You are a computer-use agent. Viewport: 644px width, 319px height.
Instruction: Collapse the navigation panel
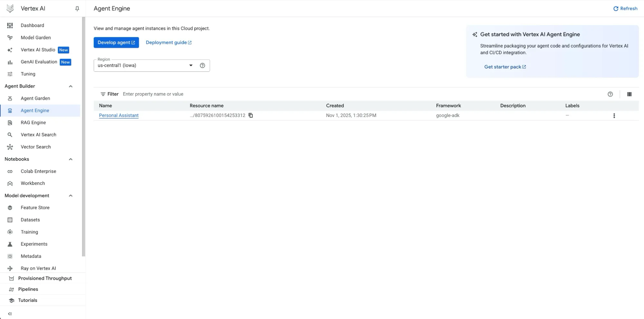coord(10,314)
